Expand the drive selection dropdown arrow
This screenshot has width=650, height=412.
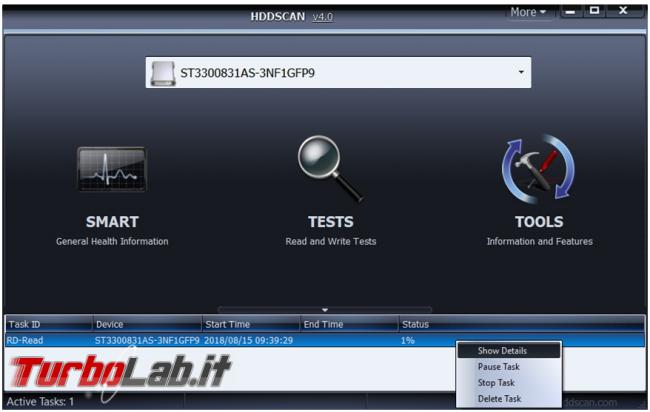tap(521, 72)
